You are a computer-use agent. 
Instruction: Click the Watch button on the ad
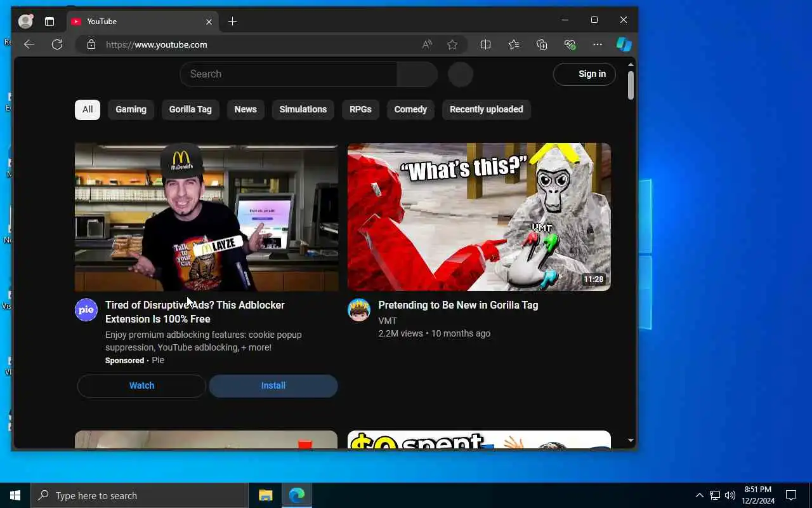141,385
